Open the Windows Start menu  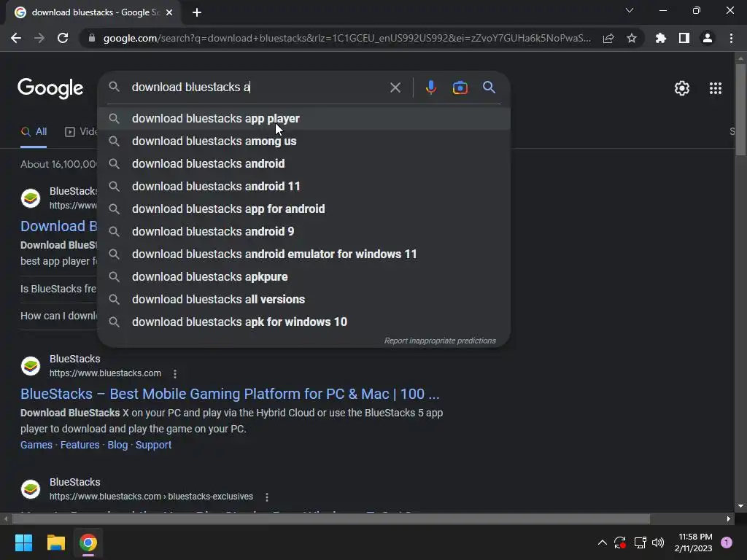tap(23, 542)
